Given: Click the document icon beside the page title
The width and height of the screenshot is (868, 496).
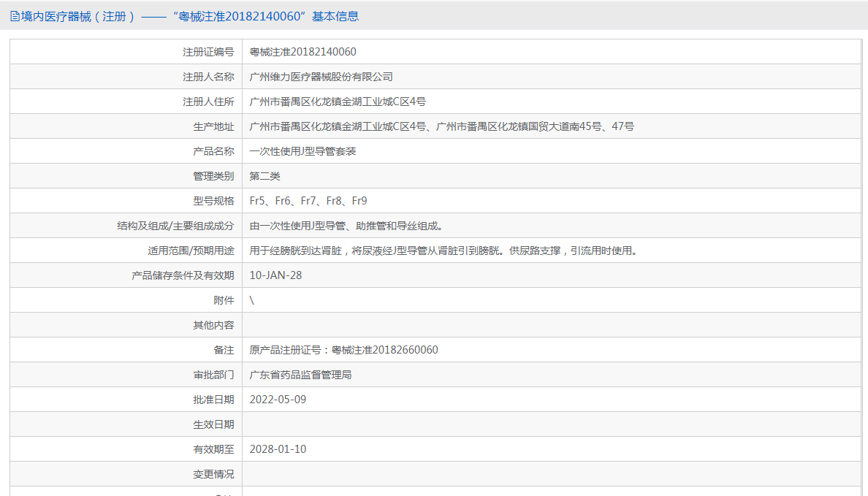Looking at the screenshot, I should point(15,17).
